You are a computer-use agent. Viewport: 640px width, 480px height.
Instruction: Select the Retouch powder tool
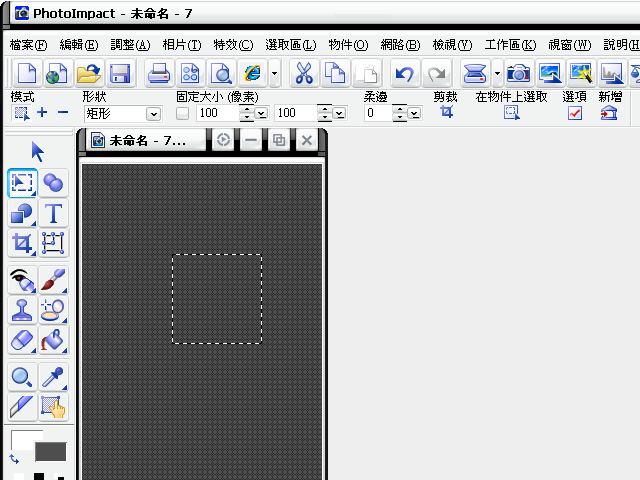[53, 310]
